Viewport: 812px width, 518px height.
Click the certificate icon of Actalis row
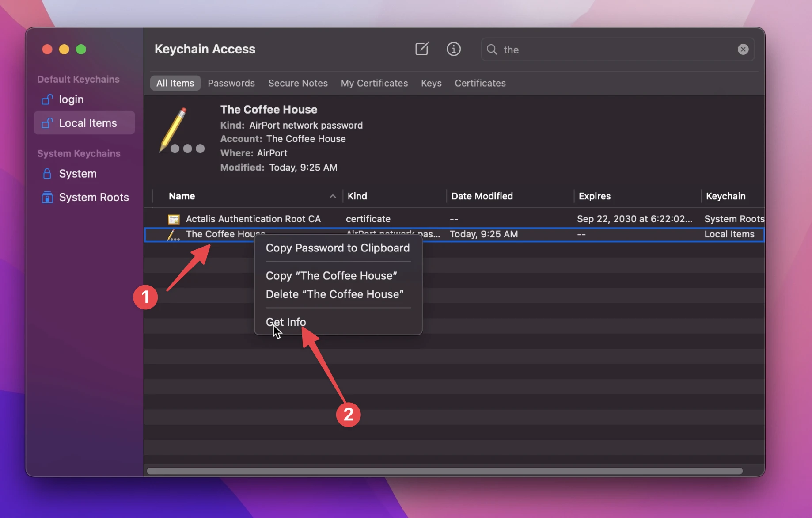[x=174, y=219]
